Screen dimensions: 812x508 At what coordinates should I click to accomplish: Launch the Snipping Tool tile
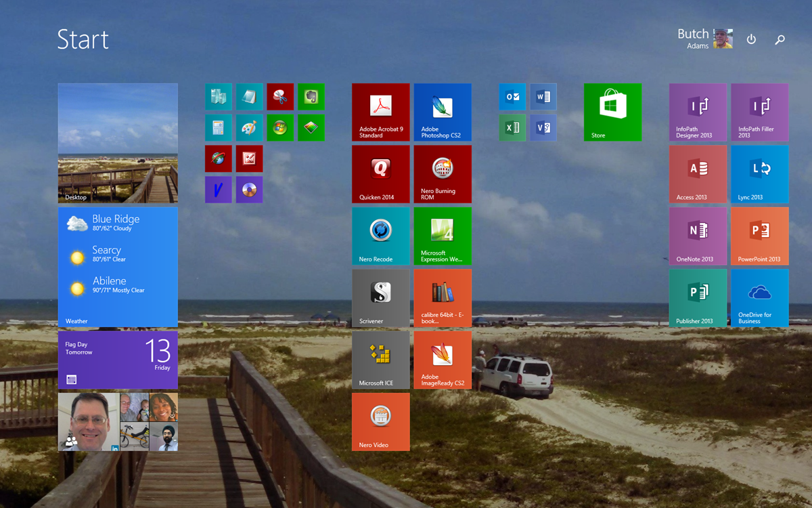coord(280,97)
